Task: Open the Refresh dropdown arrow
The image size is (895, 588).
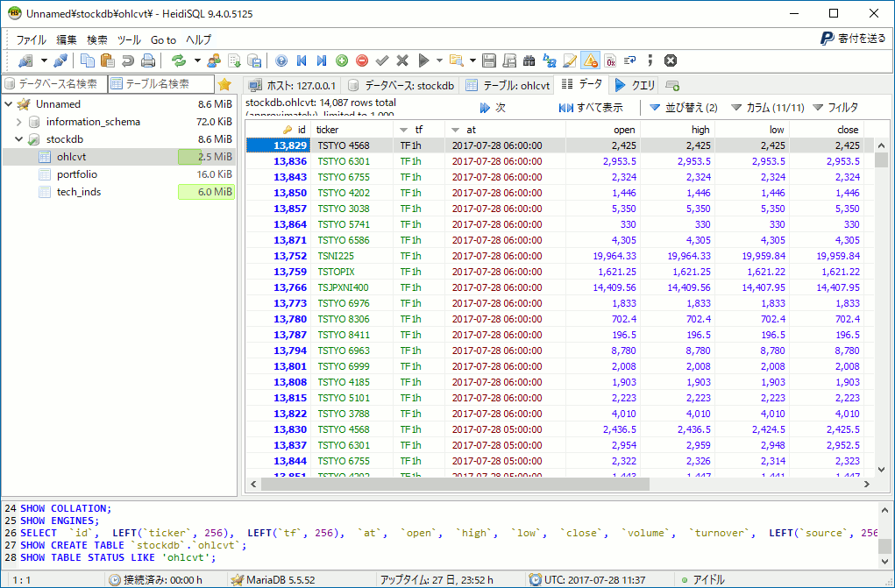Action: click(x=197, y=60)
